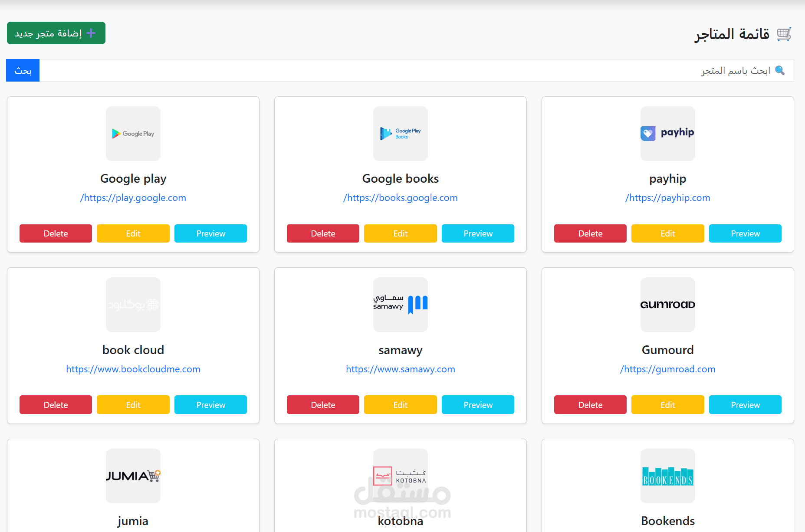Open the https://gumroad.com link
This screenshot has height=532, width=805.
coord(668,369)
